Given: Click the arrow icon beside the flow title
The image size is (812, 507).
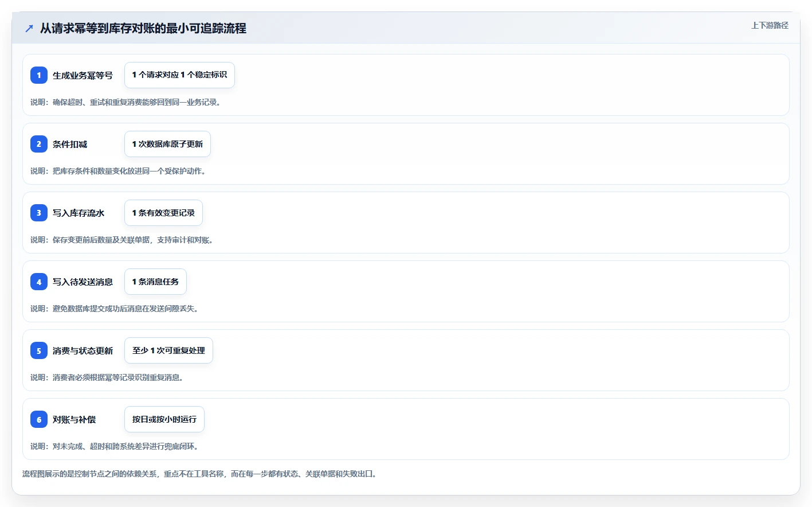Looking at the screenshot, I should click(x=29, y=28).
